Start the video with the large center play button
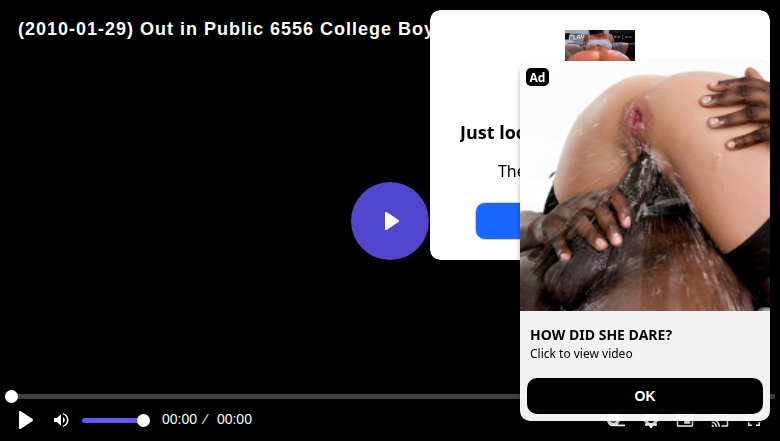Viewport: 780px width, 441px height. pos(390,221)
